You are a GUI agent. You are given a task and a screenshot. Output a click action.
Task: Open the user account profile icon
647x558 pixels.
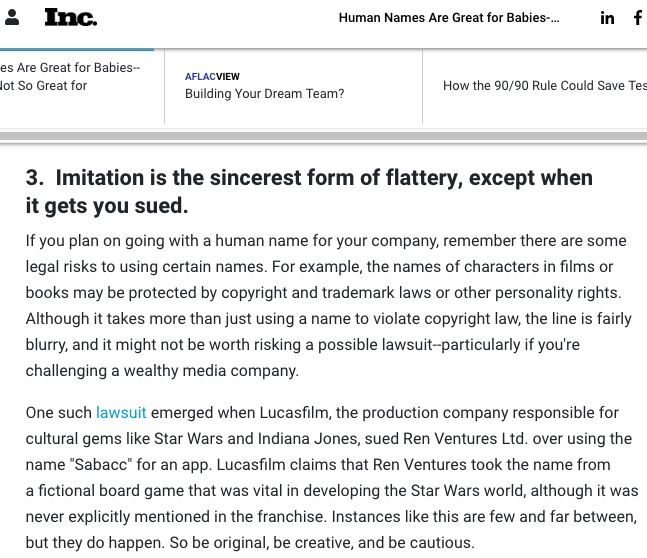coord(12,18)
